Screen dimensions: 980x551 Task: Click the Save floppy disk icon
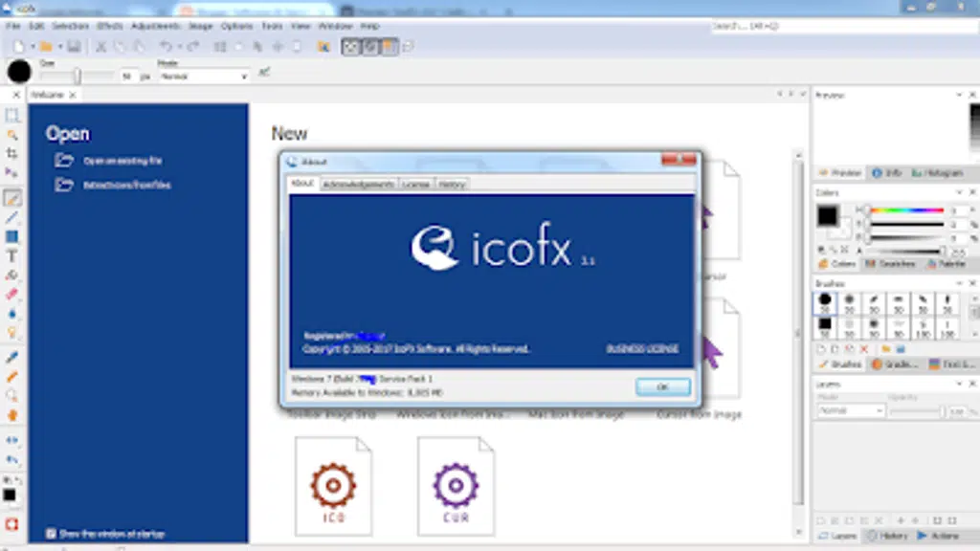(74, 47)
